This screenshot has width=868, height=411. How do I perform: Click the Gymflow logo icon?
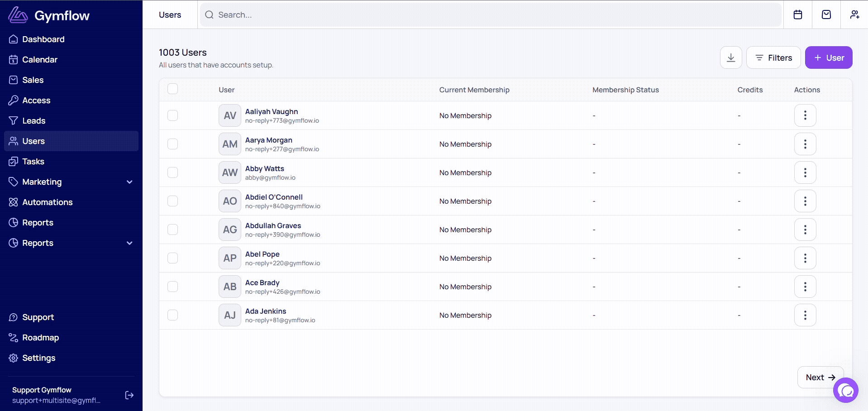18,15
